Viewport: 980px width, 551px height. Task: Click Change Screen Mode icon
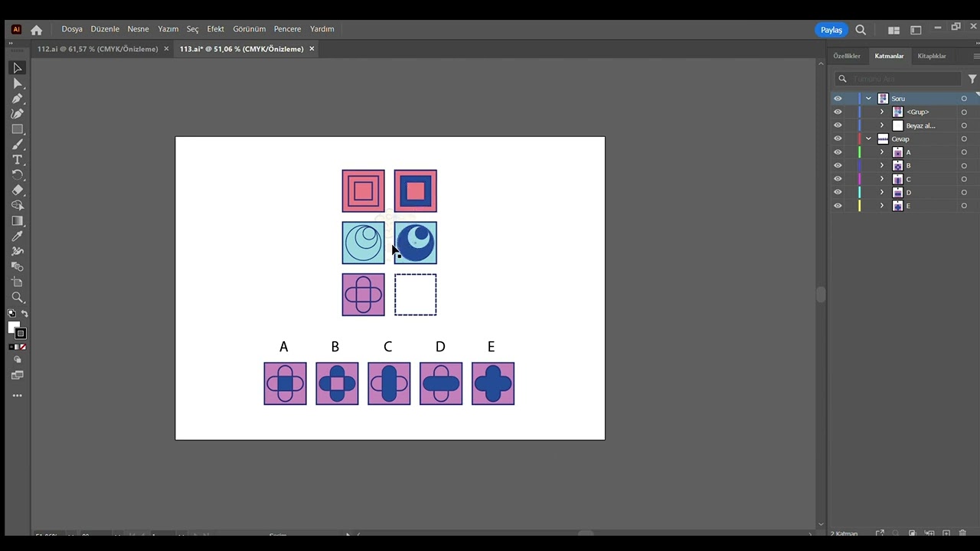18,375
